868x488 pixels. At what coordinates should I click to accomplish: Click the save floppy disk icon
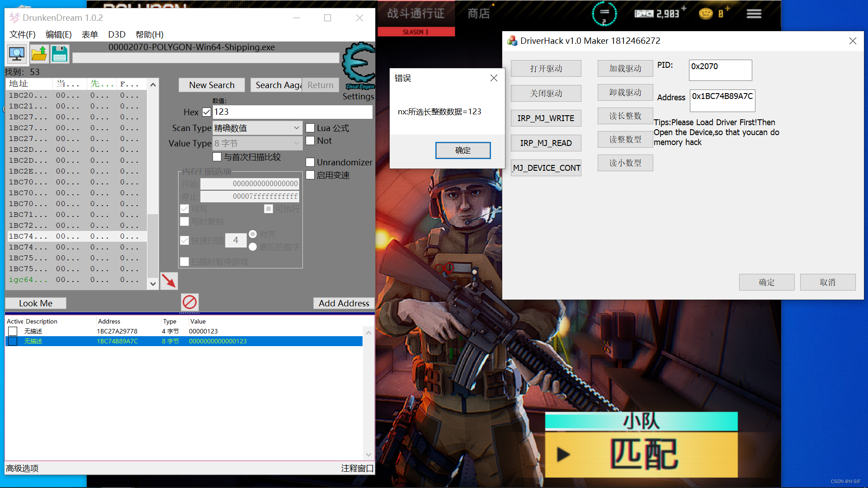pos(60,54)
